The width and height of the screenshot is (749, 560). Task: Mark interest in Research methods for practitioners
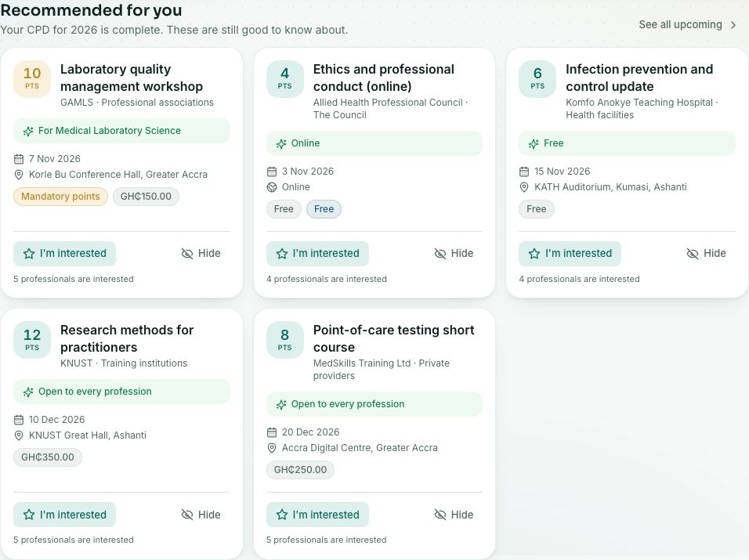[x=64, y=515]
